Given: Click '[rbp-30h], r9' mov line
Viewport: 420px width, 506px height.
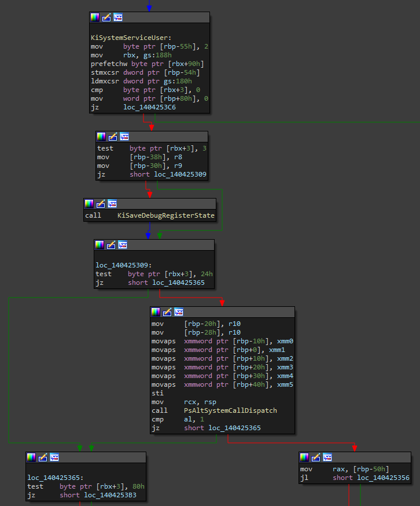Looking at the screenshot, I should (x=139, y=166).
